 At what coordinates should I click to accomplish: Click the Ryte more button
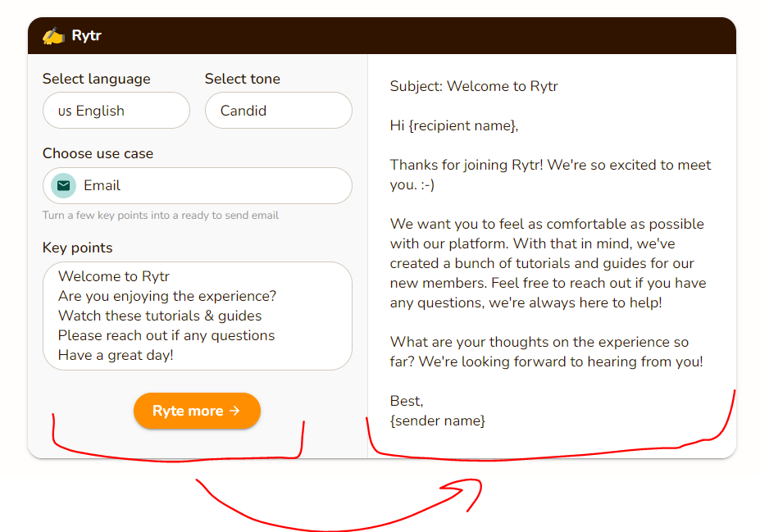[197, 411]
